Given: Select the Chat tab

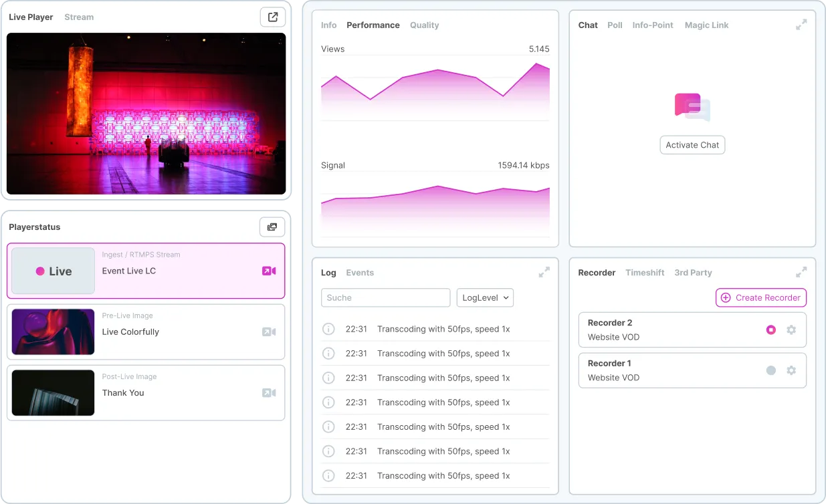Looking at the screenshot, I should pos(588,25).
